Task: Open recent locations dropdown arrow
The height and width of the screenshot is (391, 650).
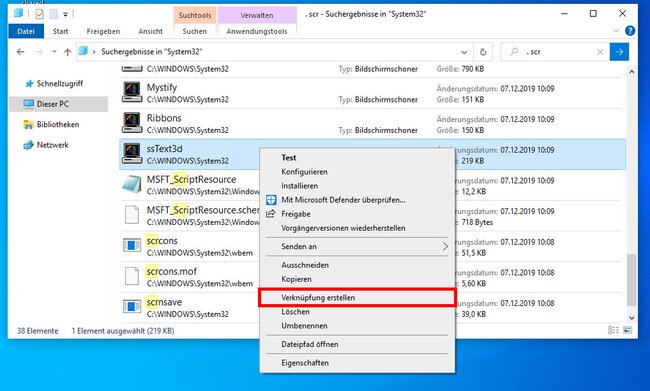Action: click(54, 52)
